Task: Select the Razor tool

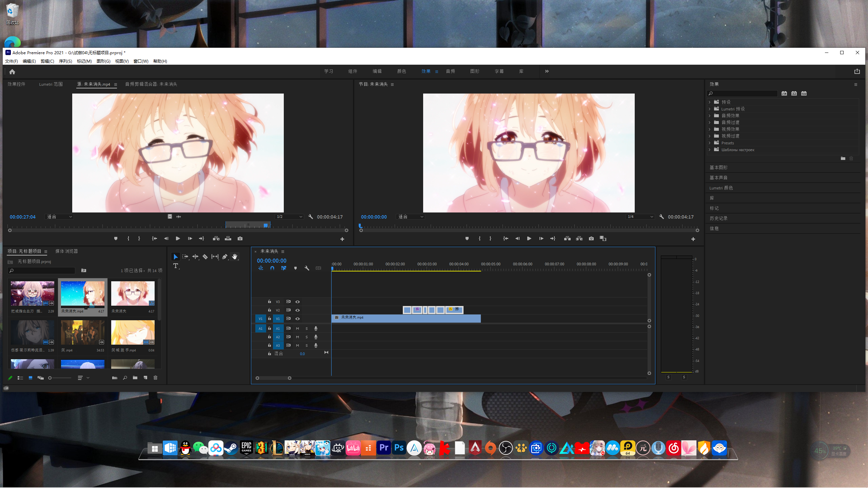Action: tap(205, 257)
